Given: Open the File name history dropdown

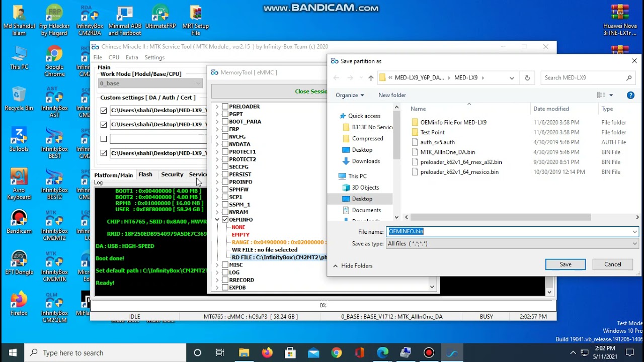Looking at the screenshot, I should click(634, 232).
